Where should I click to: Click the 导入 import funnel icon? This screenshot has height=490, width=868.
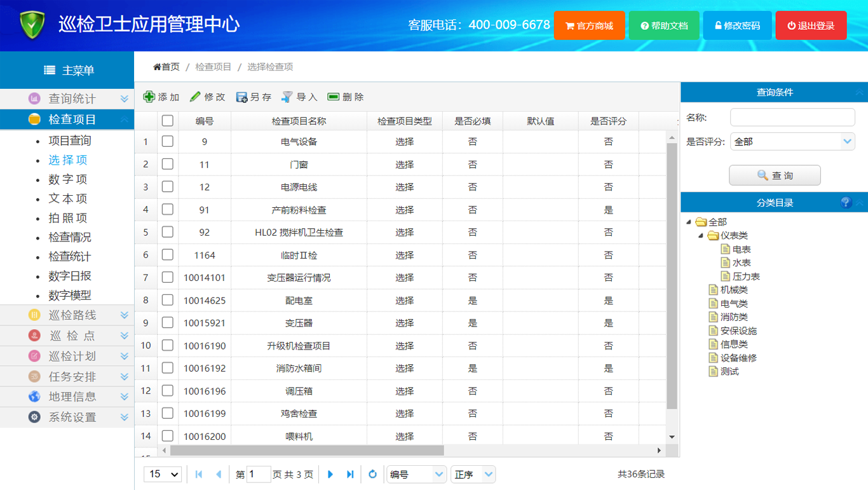tap(287, 97)
